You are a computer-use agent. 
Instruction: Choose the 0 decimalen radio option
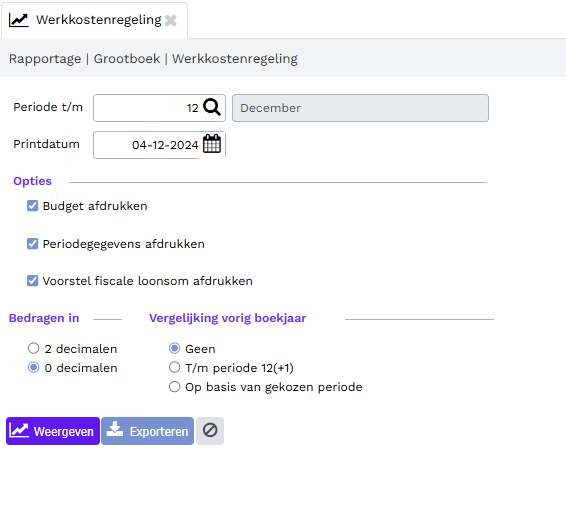point(34,367)
